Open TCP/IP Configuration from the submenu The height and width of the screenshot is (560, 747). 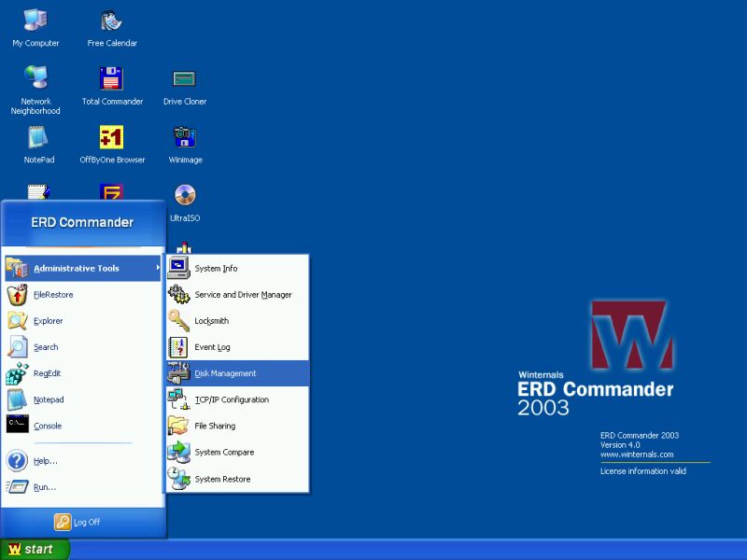(x=238, y=399)
